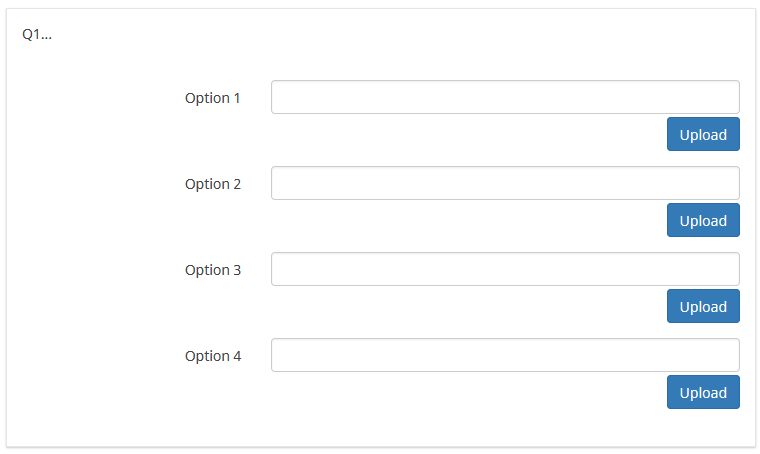Screen dimensions: 760x454
Task: Hit the Upload button under Option 3
Action: (x=703, y=306)
